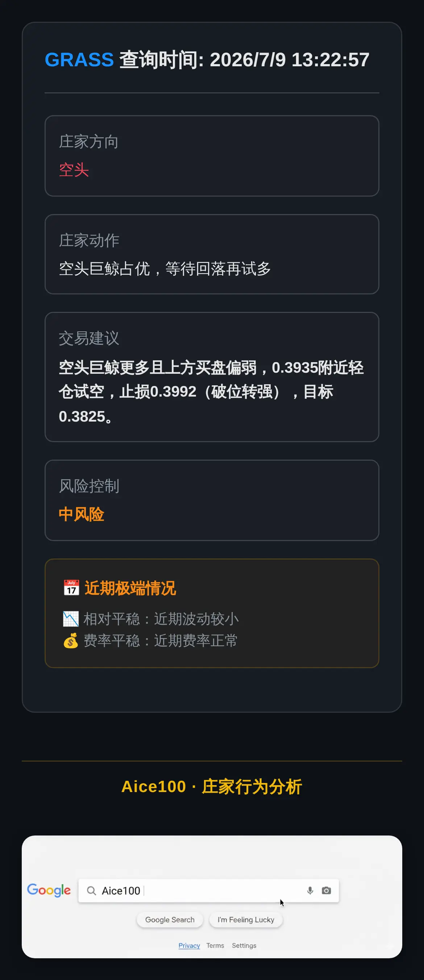The image size is (424, 980).
Task: Select the 庄家动作 card
Action: pyautogui.click(x=212, y=254)
